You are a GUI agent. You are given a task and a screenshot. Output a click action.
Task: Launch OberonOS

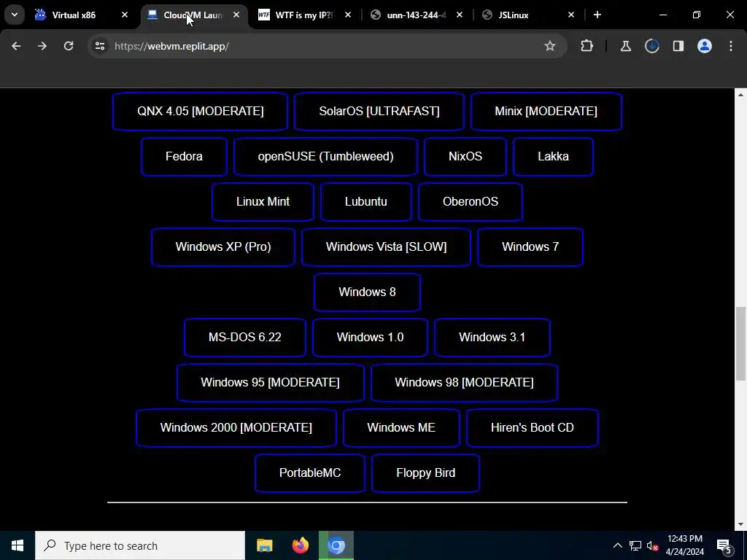(x=471, y=202)
